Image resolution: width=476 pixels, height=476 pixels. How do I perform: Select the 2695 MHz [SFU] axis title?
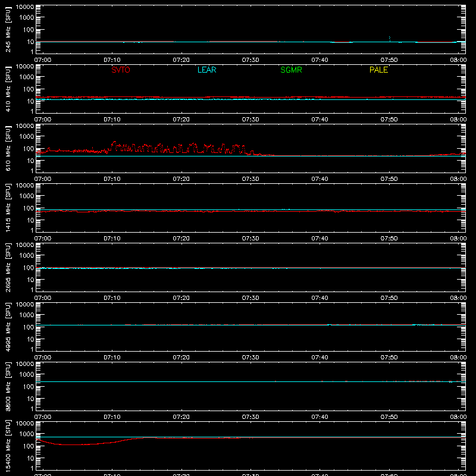click(x=8, y=267)
